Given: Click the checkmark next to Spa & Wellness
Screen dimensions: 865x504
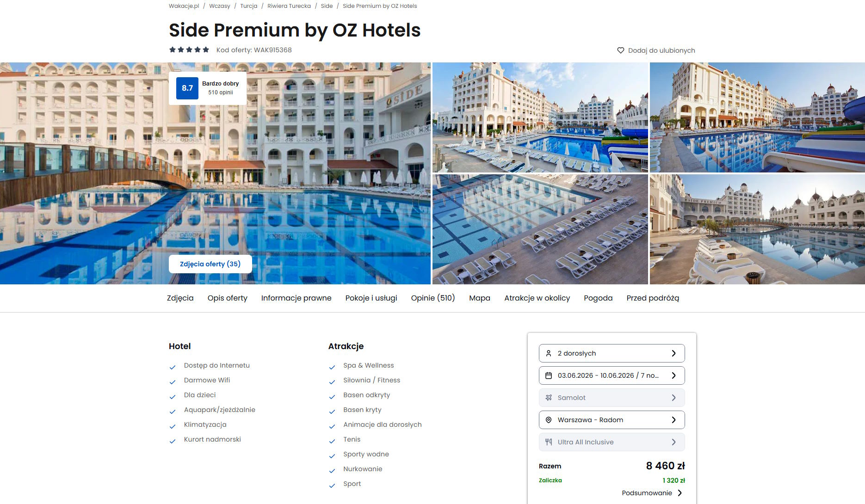Looking at the screenshot, I should tap(332, 367).
